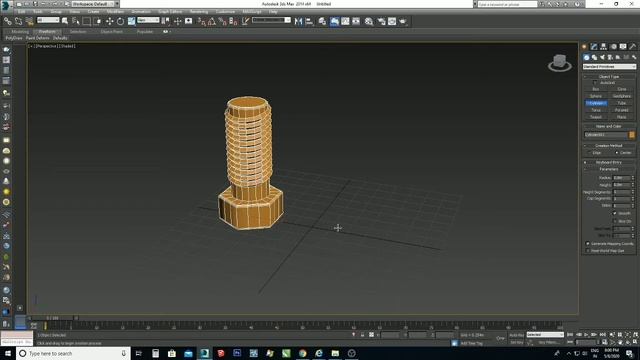Screen dimensions: 640x360
Task: Open the Modify command panel tab
Action: (x=594, y=47)
